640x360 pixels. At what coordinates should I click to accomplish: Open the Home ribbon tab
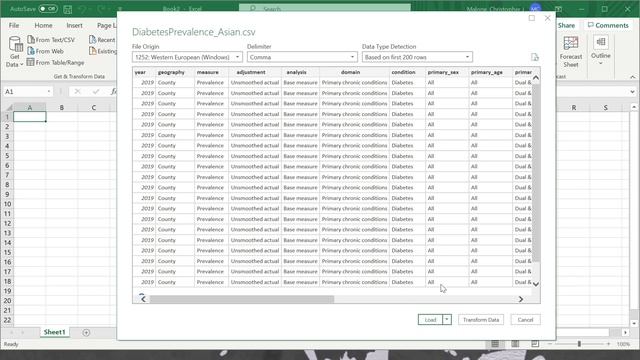pyautogui.click(x=43, y=25)
